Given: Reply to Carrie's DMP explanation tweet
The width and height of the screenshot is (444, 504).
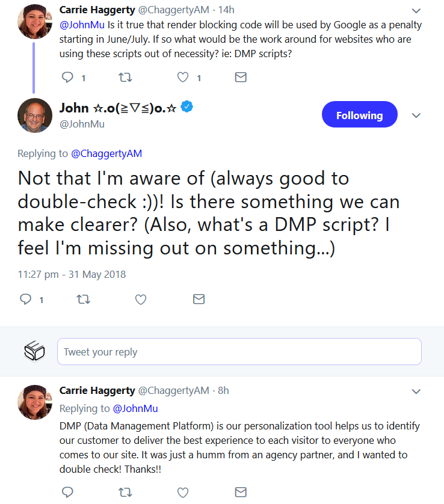Looking at the screenshot, I should pos(68,492).
